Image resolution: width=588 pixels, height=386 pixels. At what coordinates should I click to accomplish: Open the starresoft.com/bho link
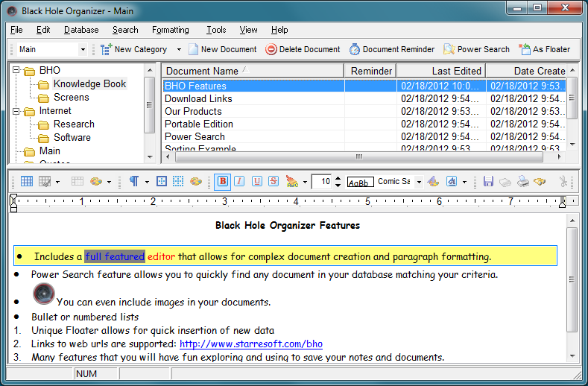coord(251,344)
